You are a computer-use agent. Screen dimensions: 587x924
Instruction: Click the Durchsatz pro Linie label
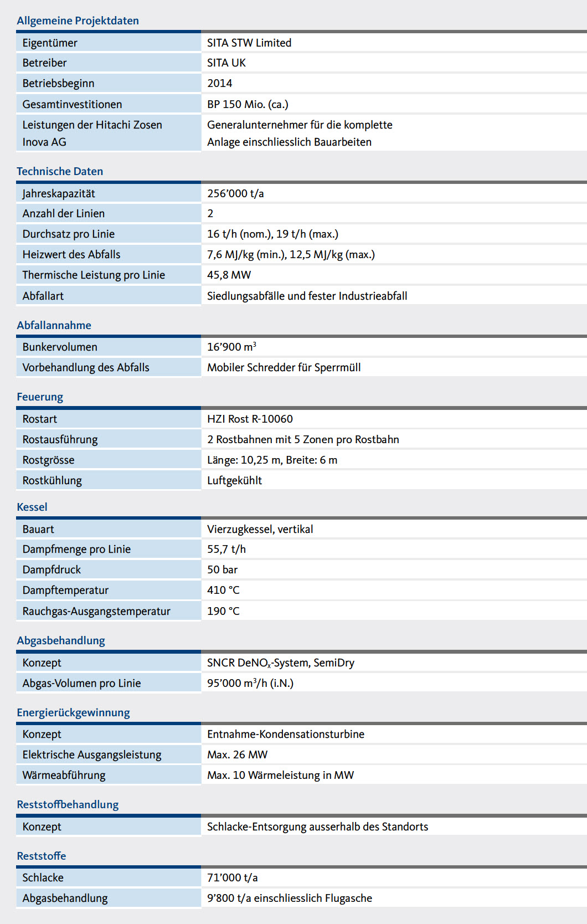pos(69,234)
